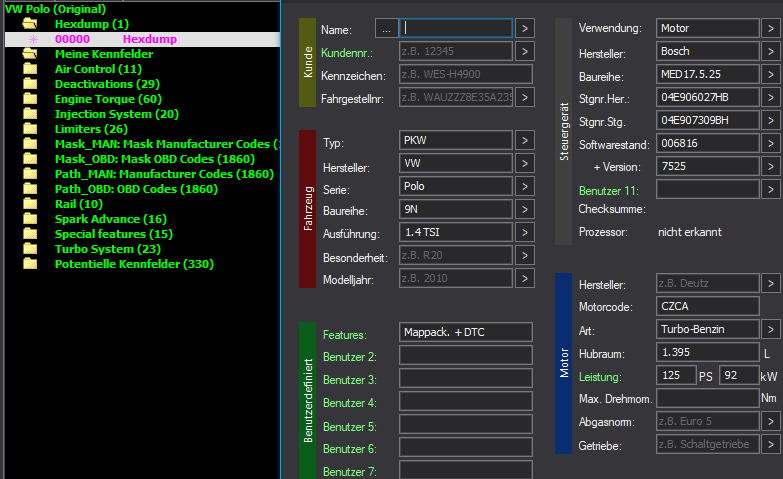Click the Mask_MAN folder icon

click(30, 143)
